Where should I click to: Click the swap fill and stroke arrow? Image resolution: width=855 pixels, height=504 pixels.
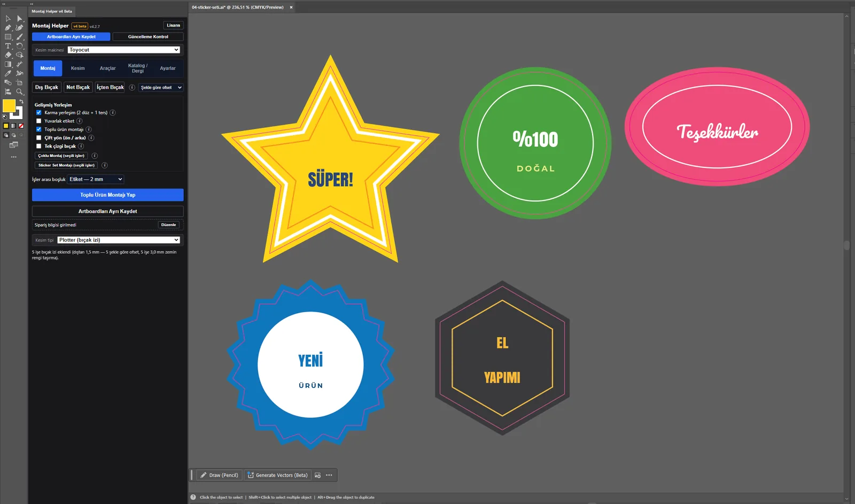click(x=21, y=102)
